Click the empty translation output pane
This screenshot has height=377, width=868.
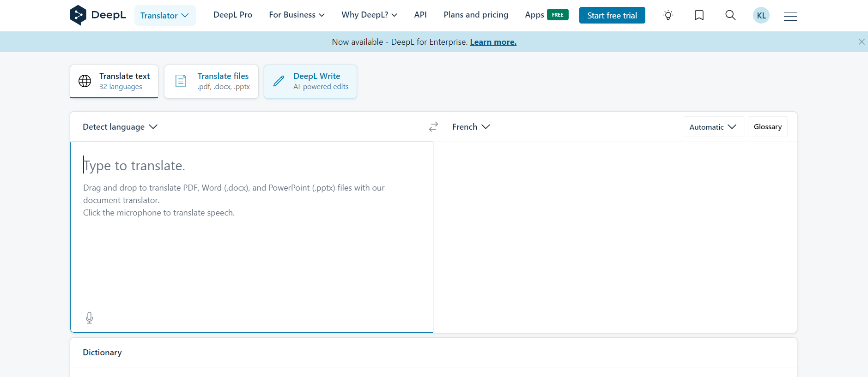615,237
